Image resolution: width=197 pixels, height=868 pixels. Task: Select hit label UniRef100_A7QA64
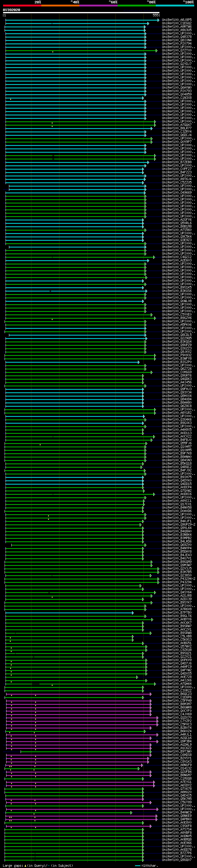coord(177,684)
